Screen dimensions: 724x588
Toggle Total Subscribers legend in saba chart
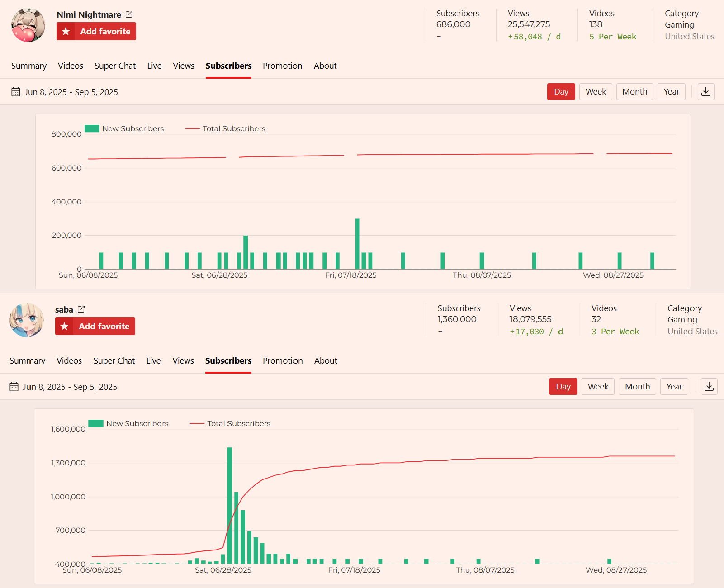[230, 423]
